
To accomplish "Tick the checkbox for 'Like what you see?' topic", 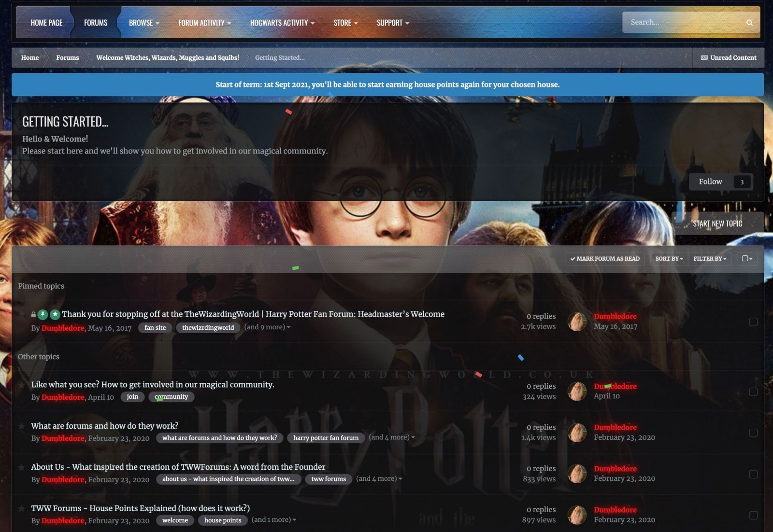I will point(753,392).
